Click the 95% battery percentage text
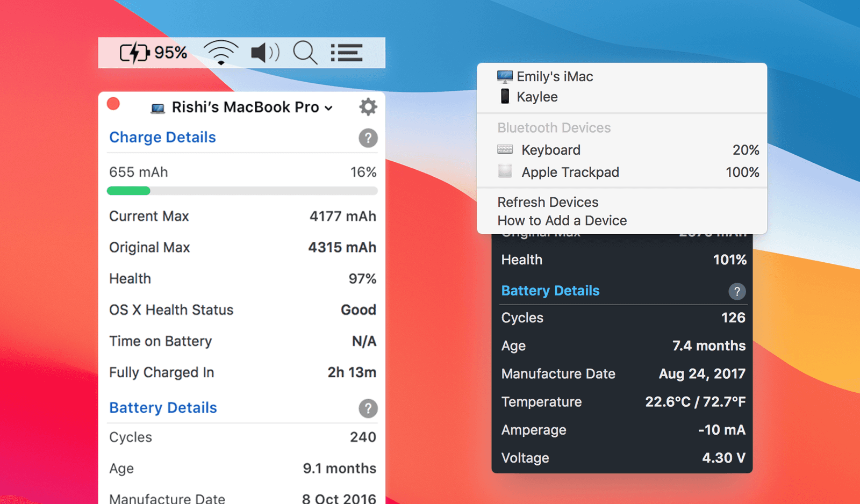Viewport: 860px width, 504px height. click(x=171, y=53)
